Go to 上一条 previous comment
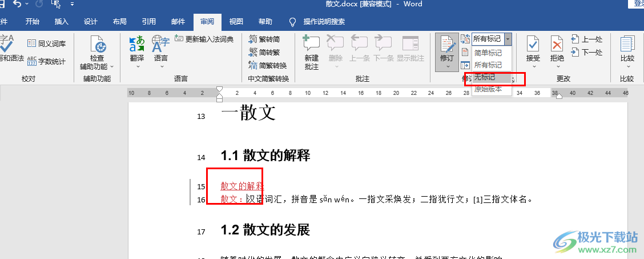Image resolution: width=644 pixels, height=259 pixels. click(359, 49)
